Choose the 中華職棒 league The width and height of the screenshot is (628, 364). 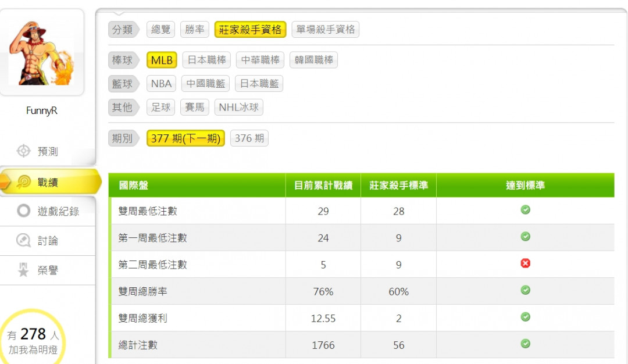[261, 60]
